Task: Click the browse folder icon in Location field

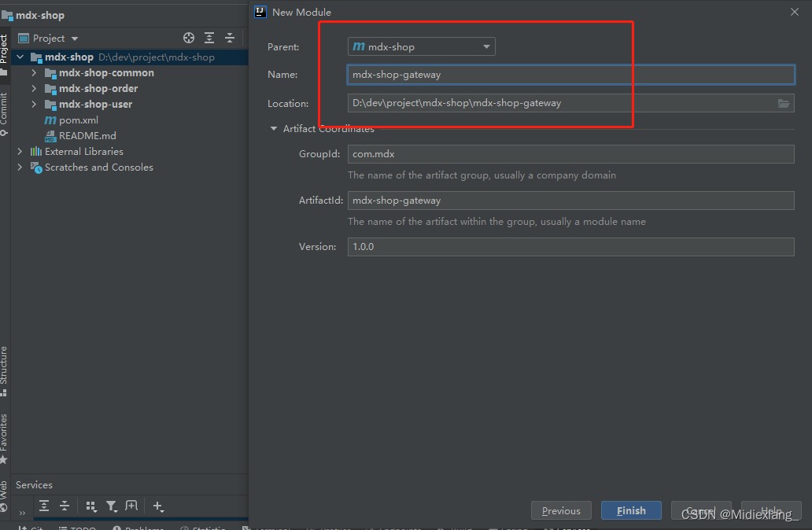Action: (784, 103)
